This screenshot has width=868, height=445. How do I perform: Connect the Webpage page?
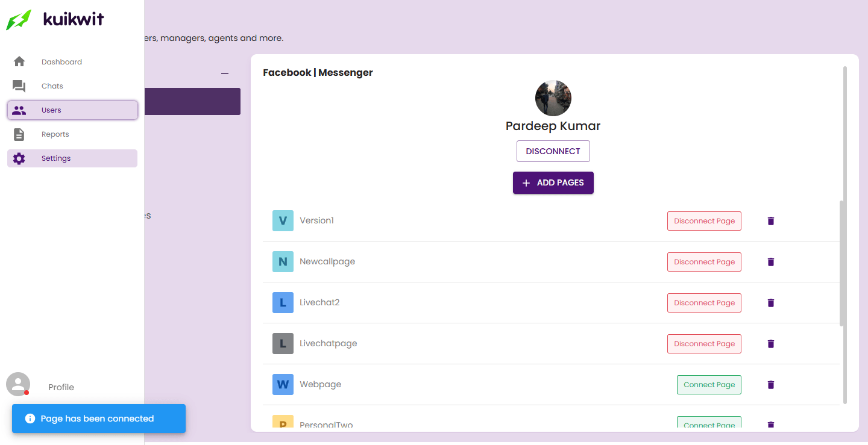click(709, 385)
